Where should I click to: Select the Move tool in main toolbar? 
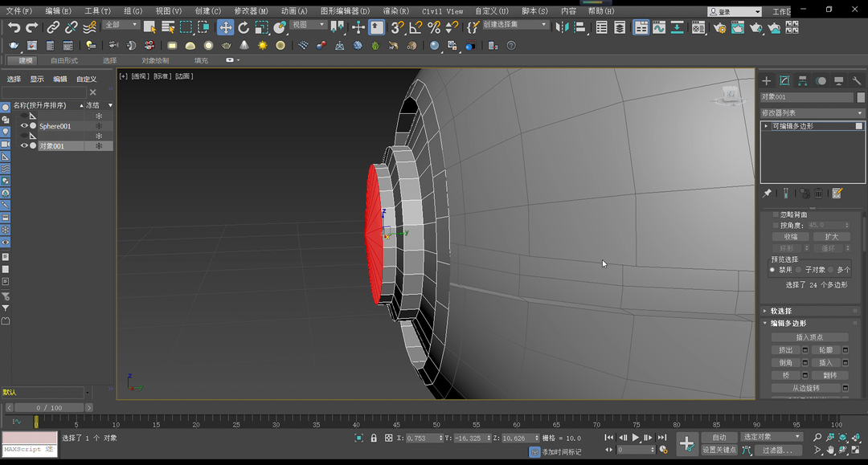226,27
